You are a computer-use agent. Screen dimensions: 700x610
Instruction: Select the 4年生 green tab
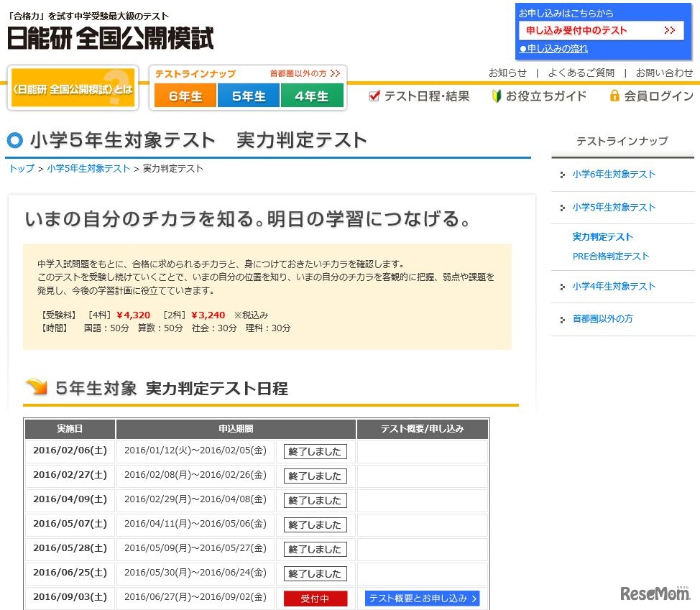[x=312, y=96]
